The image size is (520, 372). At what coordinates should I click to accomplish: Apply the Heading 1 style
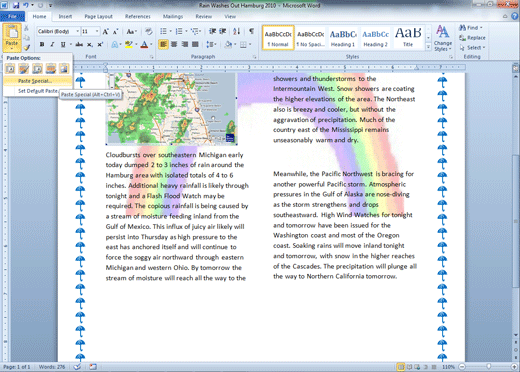point(343,38)
